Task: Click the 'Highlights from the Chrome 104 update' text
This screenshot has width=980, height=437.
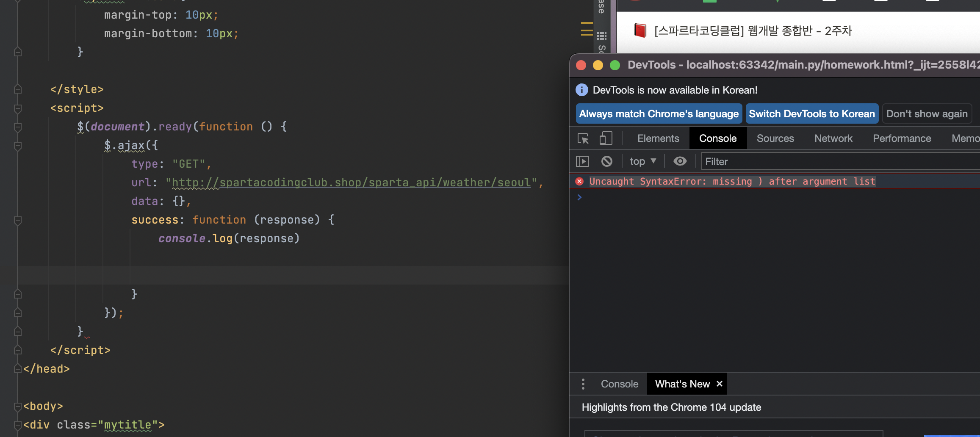Action: click(671, 407)
